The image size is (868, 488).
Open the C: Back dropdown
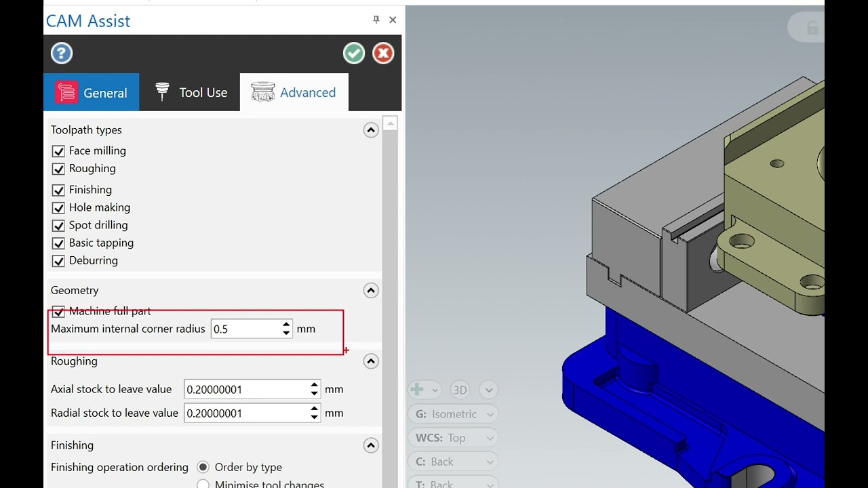point(452,462)
